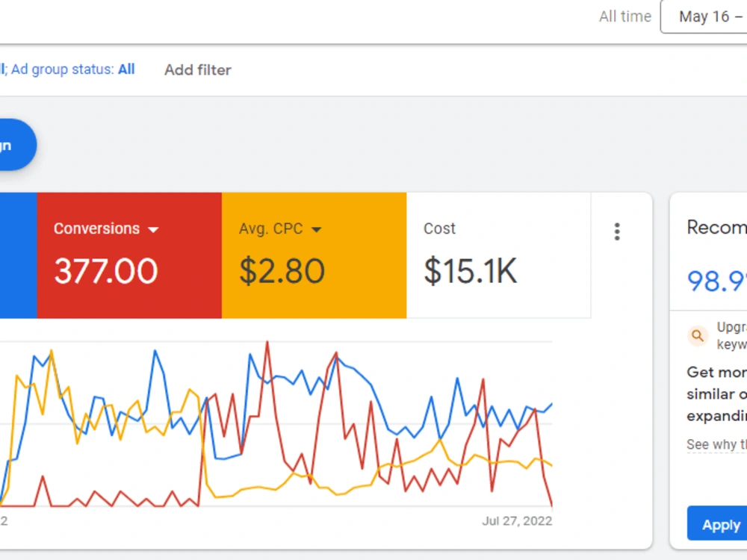Click the Recommendations card heading
Screen dimensions: 747x560
click(716, 228)
